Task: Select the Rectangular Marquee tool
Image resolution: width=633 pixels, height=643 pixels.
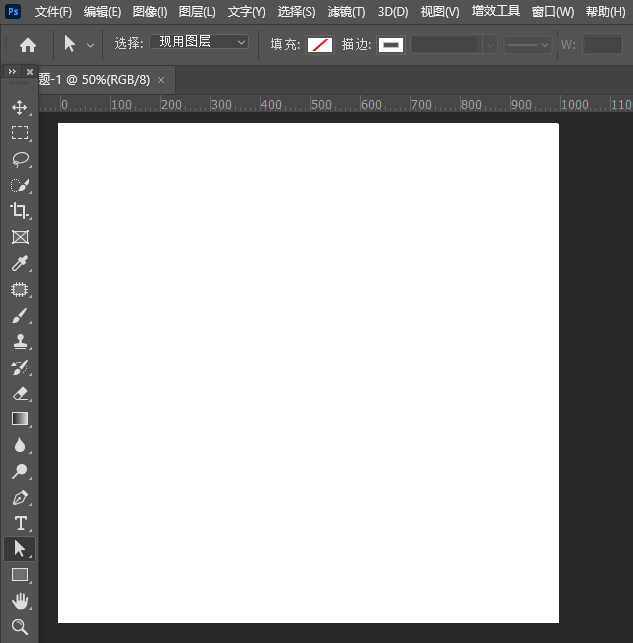Action: point(20,133)
